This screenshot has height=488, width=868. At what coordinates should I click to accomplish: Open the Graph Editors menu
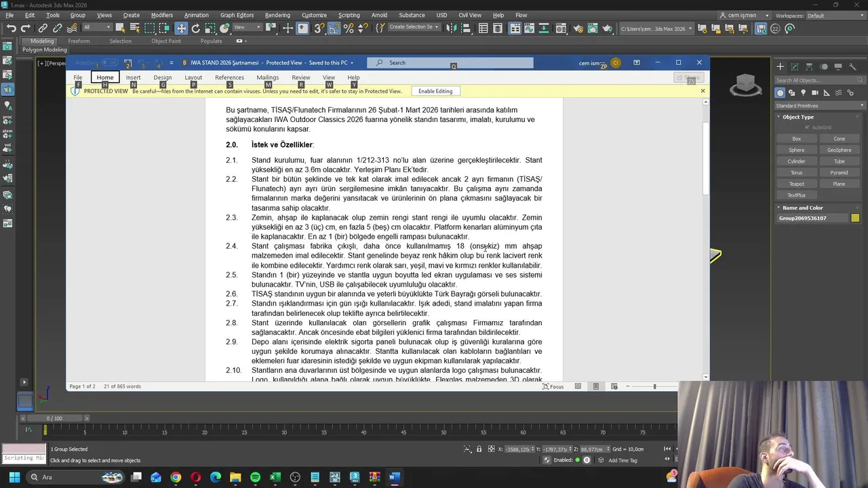(237, 15)
